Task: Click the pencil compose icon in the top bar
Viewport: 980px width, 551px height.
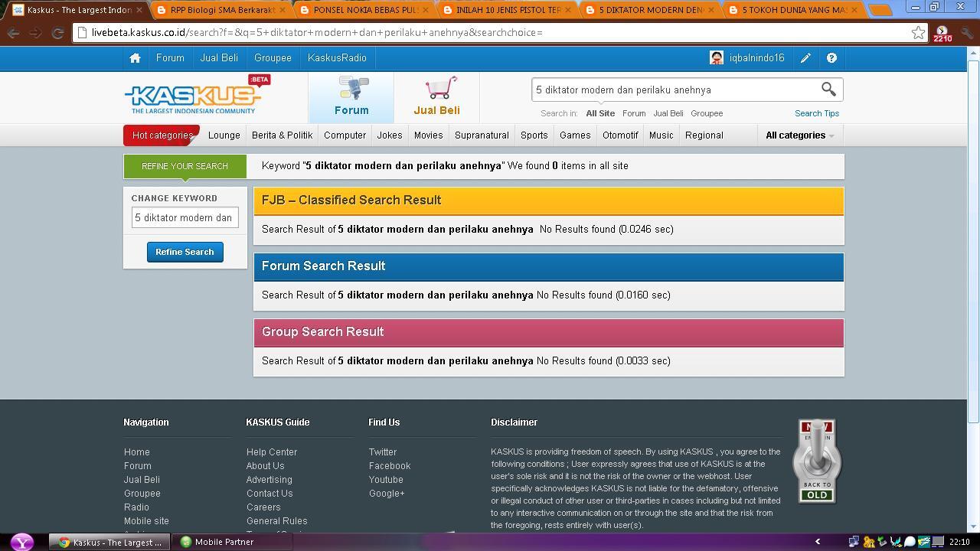Action: pos(805,58)
